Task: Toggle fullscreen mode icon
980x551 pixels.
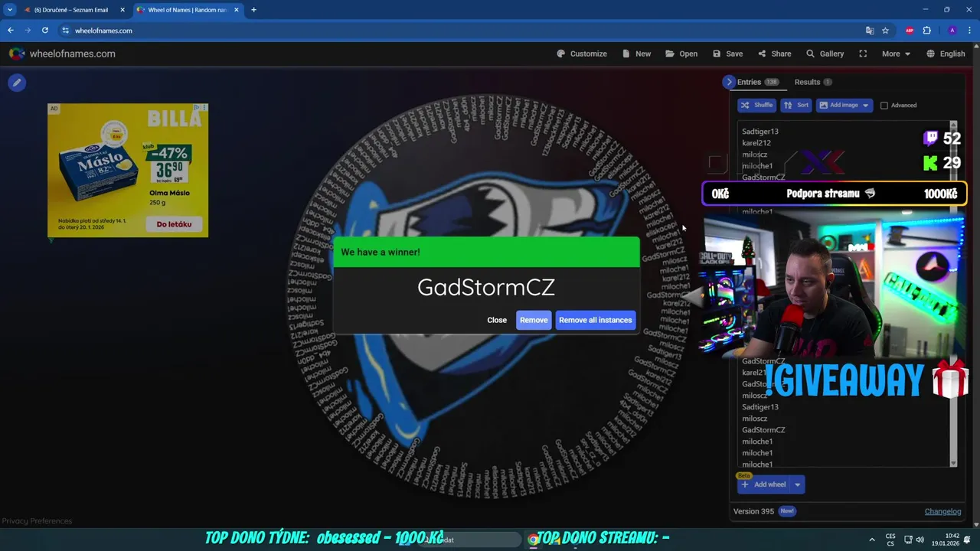Action: (863, 54)
